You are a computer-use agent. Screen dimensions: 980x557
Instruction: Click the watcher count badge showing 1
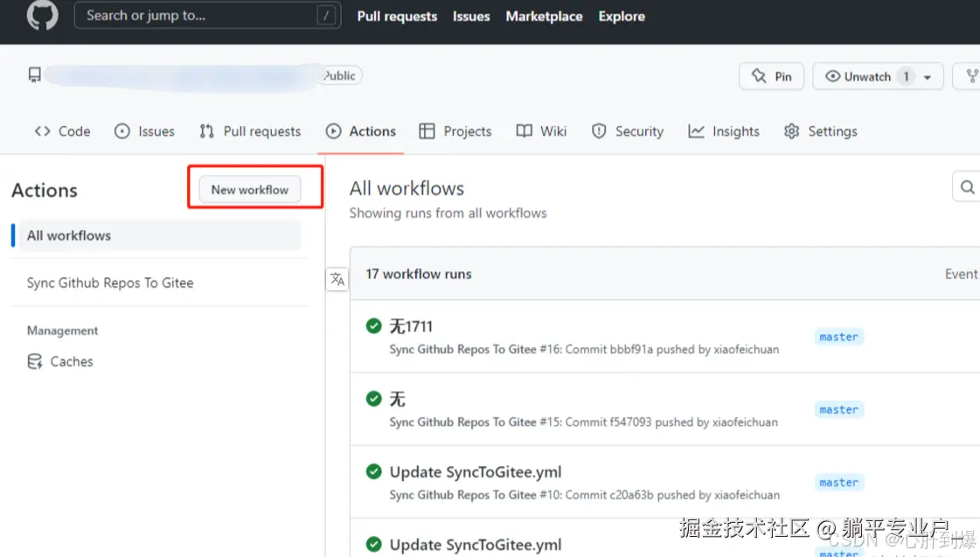pyautogui.click(x=906, y=76)
